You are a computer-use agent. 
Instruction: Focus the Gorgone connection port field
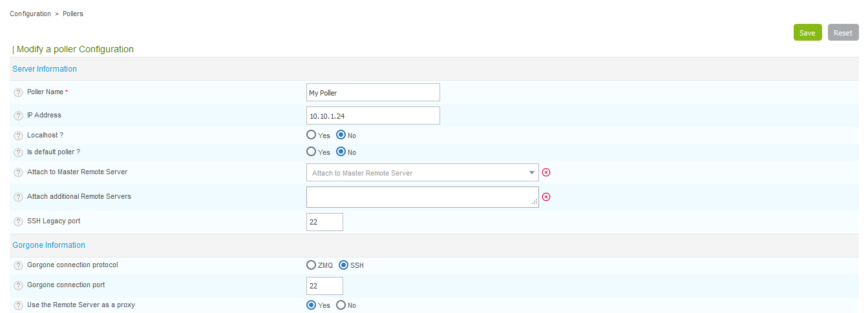click(x=324, y=285)
